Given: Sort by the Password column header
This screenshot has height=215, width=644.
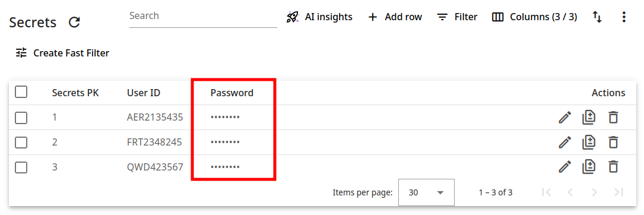Looking at the screenshot, I should (232, 93).
